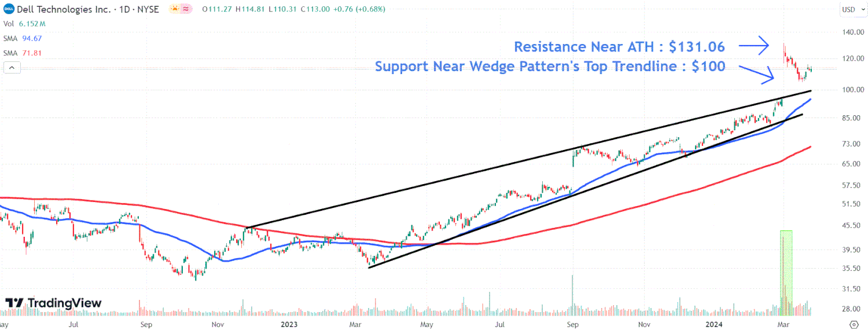The width and height of the screenshot is (868, 330).
Task: Click the Dell logo icon
Action: tap(8, 9)
